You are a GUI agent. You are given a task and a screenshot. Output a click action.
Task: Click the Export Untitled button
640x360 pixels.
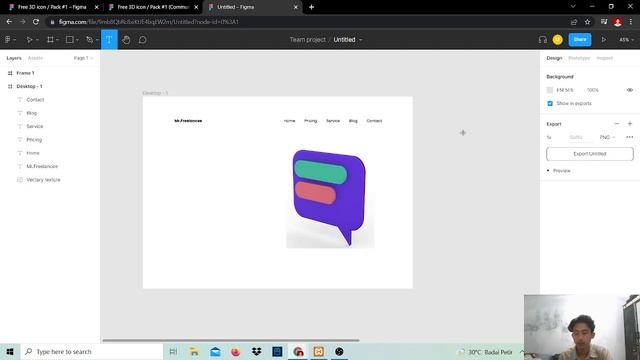tap(590, 154)
